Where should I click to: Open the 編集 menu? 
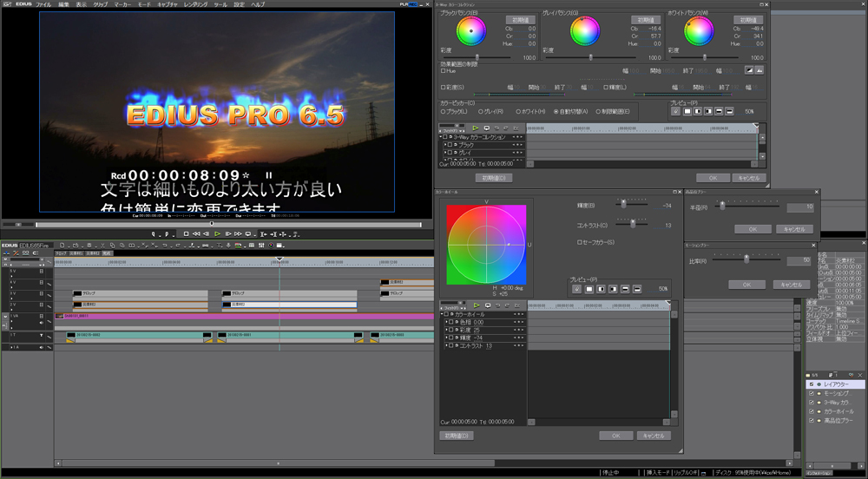[63, 4]
